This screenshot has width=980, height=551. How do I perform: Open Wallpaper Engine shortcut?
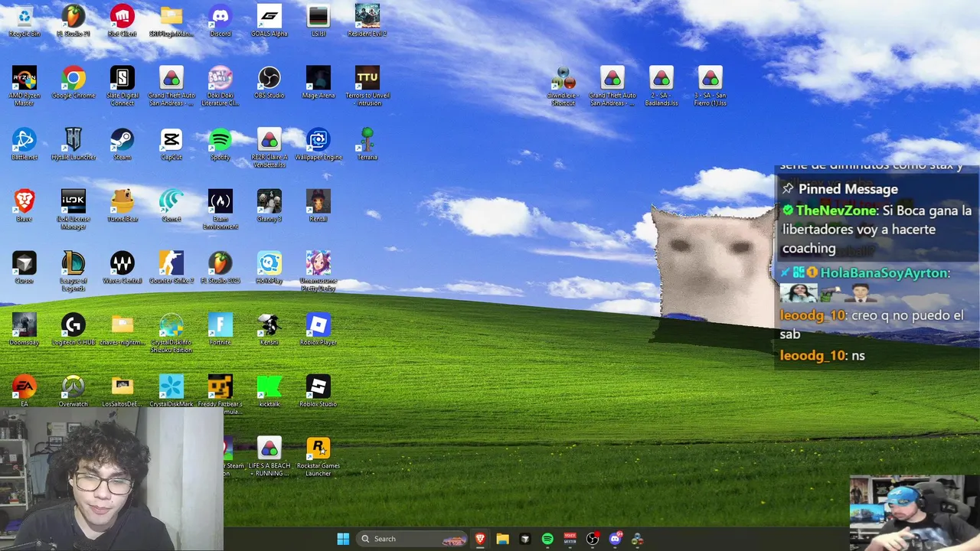point(318,144)
